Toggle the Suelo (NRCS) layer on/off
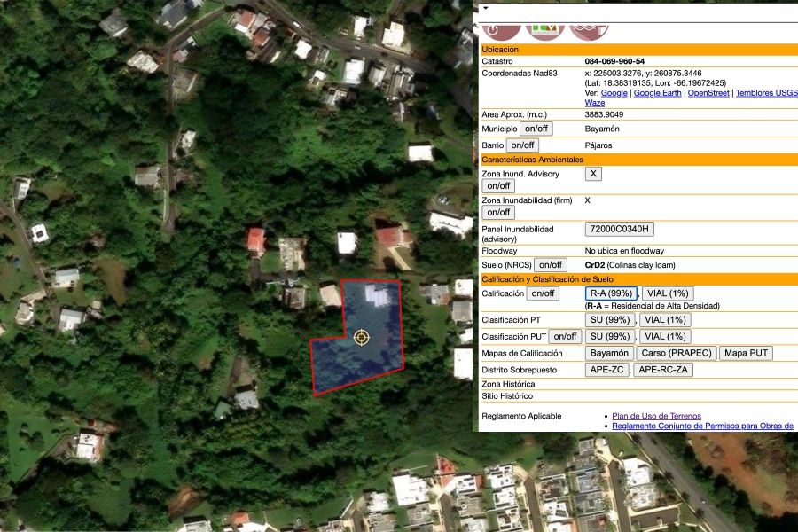This screenshot has width=798, height=532. [x=551, y=265]
